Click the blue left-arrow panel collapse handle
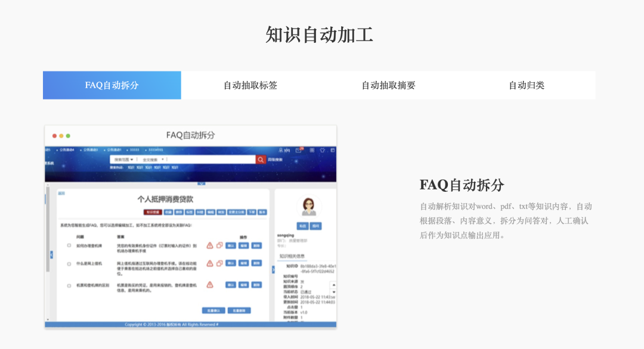 tap(51, 255)
